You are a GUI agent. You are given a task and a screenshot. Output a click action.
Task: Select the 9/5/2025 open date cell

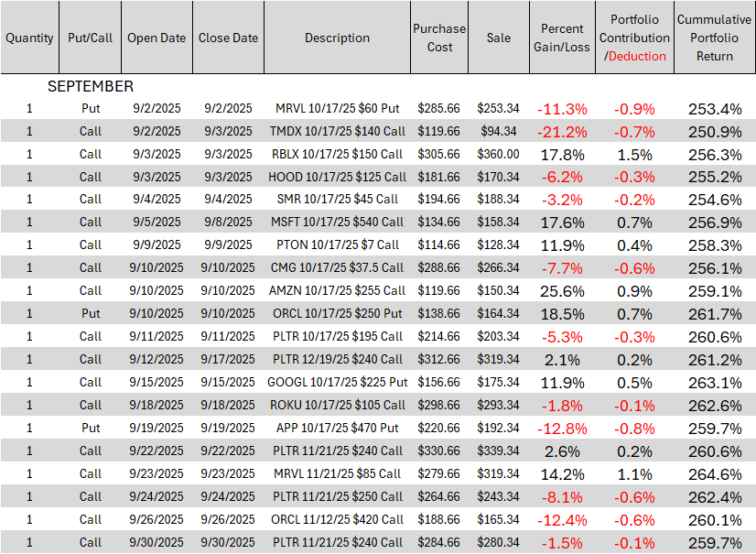pyautogui.click(x=157, y=222)
